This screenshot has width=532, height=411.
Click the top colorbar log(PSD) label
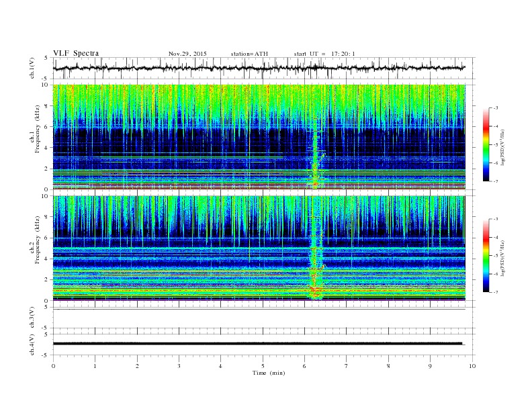(503, 147)
